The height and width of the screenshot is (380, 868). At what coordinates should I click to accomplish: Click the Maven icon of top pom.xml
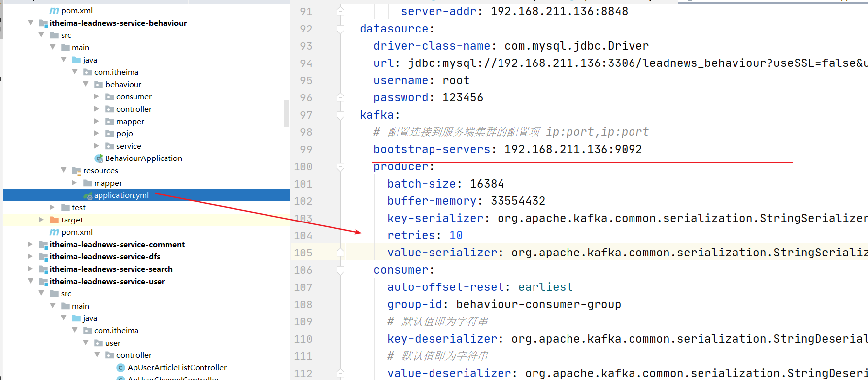[54, 11]
